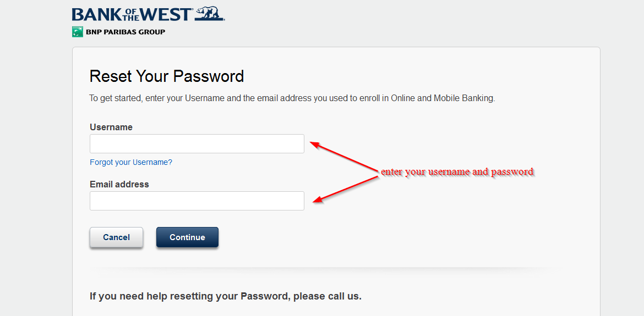
Task: Select the Reset Your Password heading
Action: pos(167,76)
